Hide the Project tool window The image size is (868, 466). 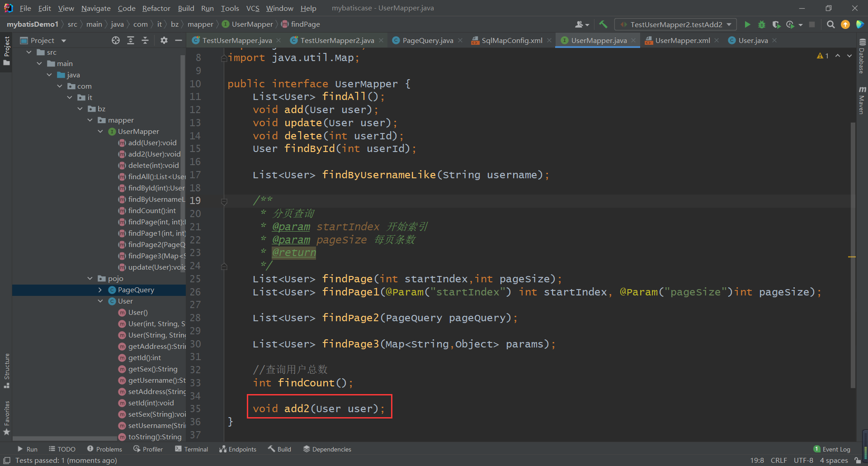coord(179,40)
